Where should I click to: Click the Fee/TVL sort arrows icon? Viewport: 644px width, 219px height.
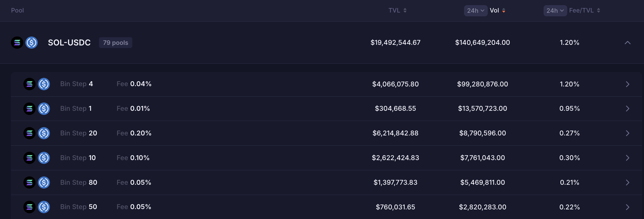[x=599, y=11]
